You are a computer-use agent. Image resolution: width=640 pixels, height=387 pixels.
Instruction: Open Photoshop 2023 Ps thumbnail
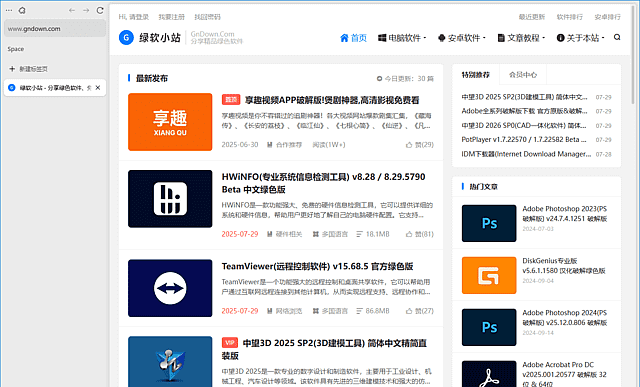[x=489, y=223]
